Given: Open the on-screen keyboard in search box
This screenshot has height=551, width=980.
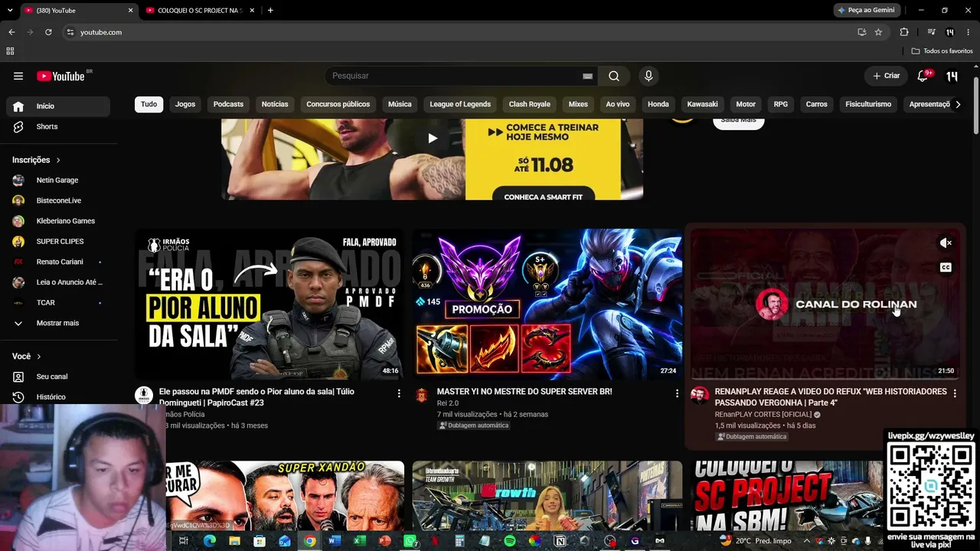Looking at the screenshot, I should coord(587,76).
